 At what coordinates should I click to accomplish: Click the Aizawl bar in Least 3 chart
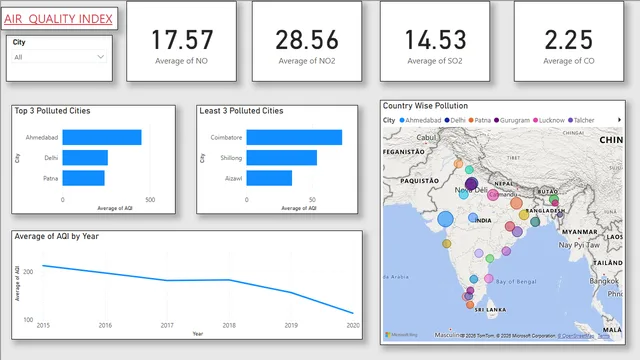[269, 178]
